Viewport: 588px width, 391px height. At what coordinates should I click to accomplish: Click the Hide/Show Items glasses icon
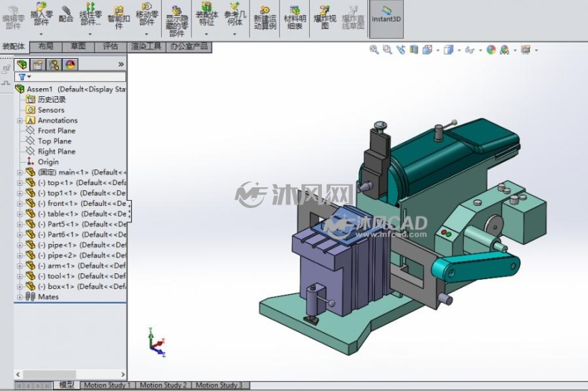click(470, 50)
